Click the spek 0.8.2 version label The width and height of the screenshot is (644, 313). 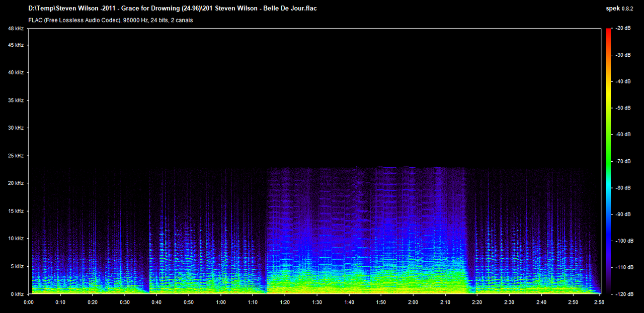click(620, 9)
